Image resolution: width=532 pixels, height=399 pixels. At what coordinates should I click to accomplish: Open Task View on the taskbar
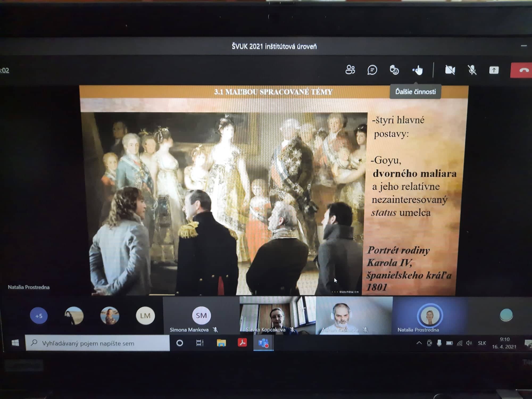pos(200,343)
